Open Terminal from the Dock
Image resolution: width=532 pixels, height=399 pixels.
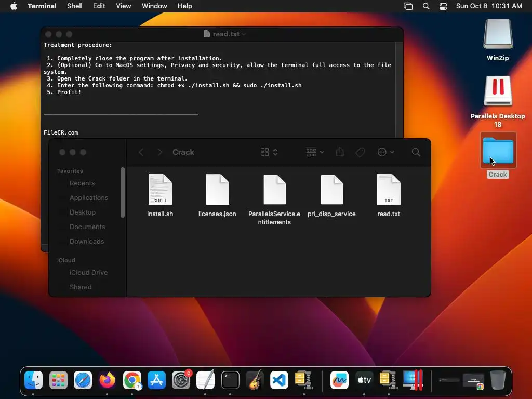(x=230, y=380)
